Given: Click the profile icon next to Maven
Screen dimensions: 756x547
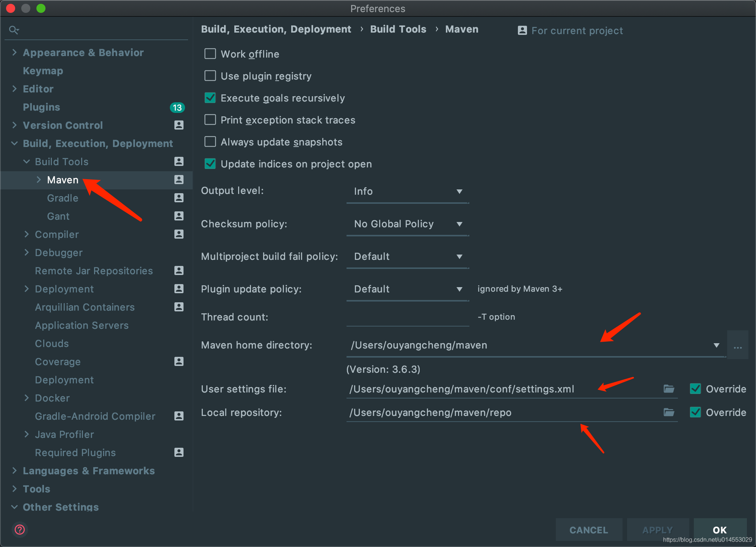Looking at the screenshot, I should 179,180.
